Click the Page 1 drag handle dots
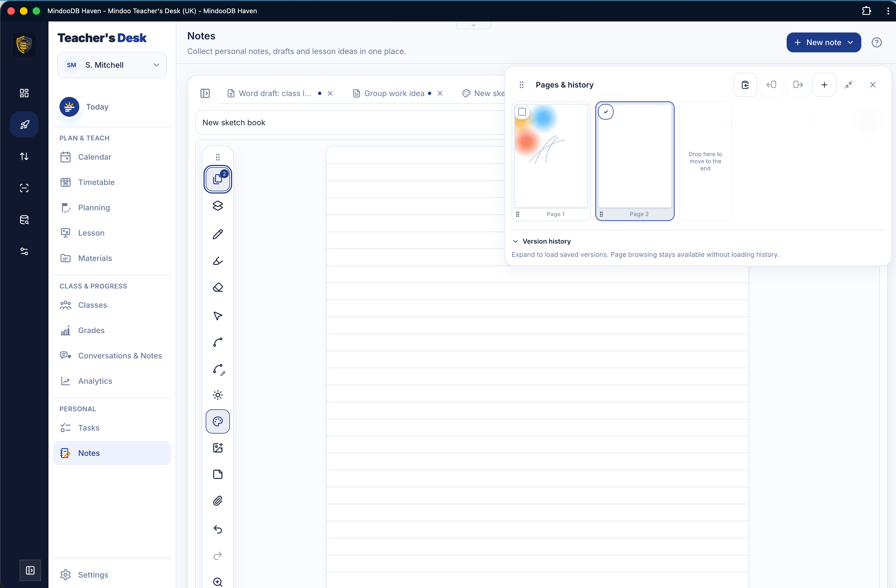The width and height of the screenshot is (896, 588). coord(518,214)
